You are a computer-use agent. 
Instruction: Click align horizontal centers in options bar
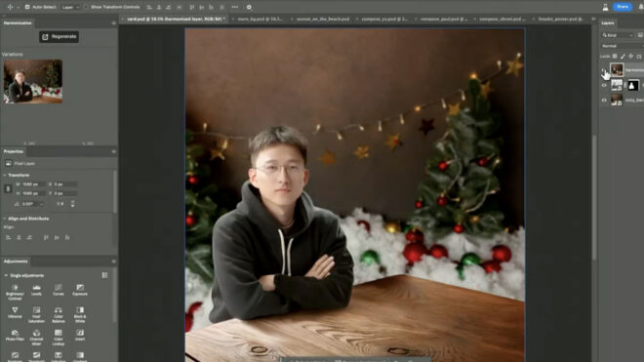(x=159, y=7)
